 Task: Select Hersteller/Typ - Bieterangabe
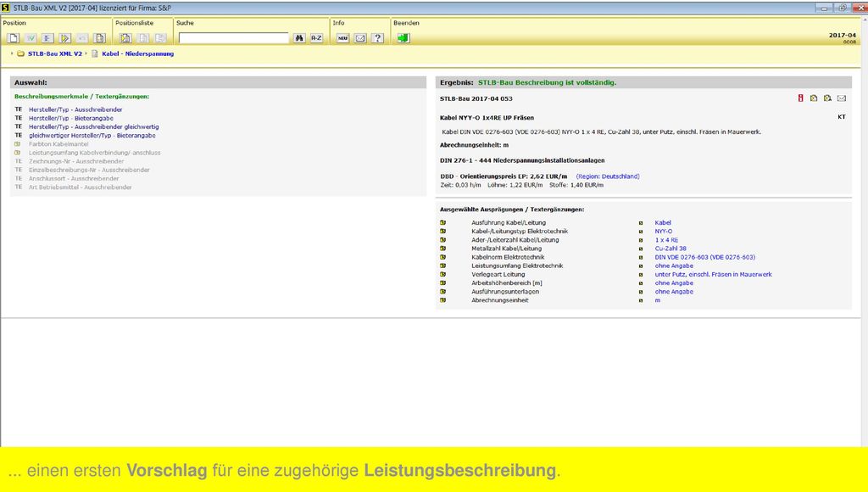71,118
